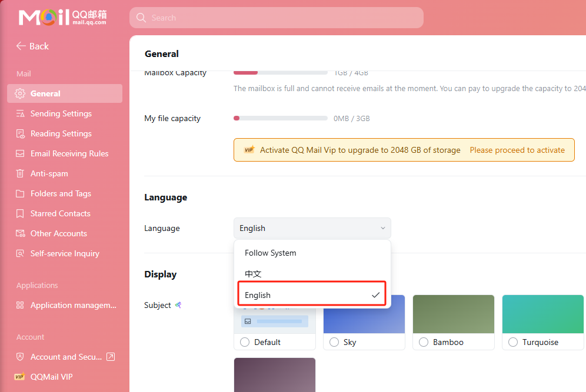Click the General gear icon in sidebar
The image size is (586, 392).
(20, 93)
